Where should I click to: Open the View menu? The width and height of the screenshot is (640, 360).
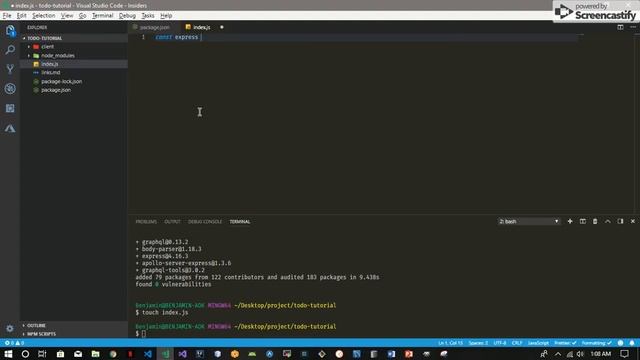click(67, 16)
